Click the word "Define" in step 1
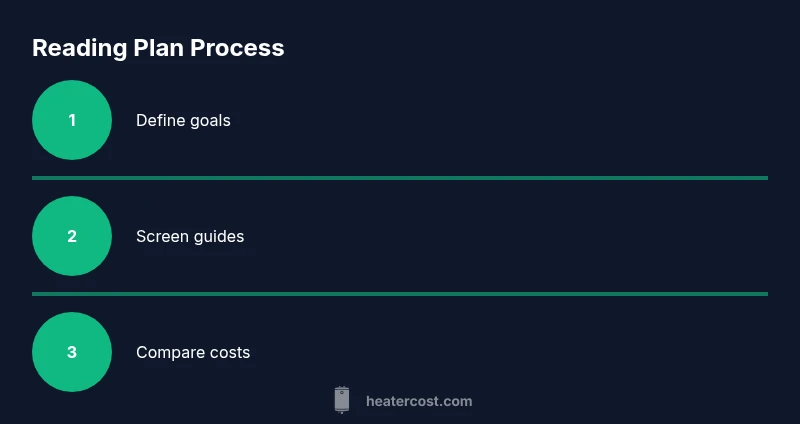Screen dimensions: 800x424 (160, 120)
